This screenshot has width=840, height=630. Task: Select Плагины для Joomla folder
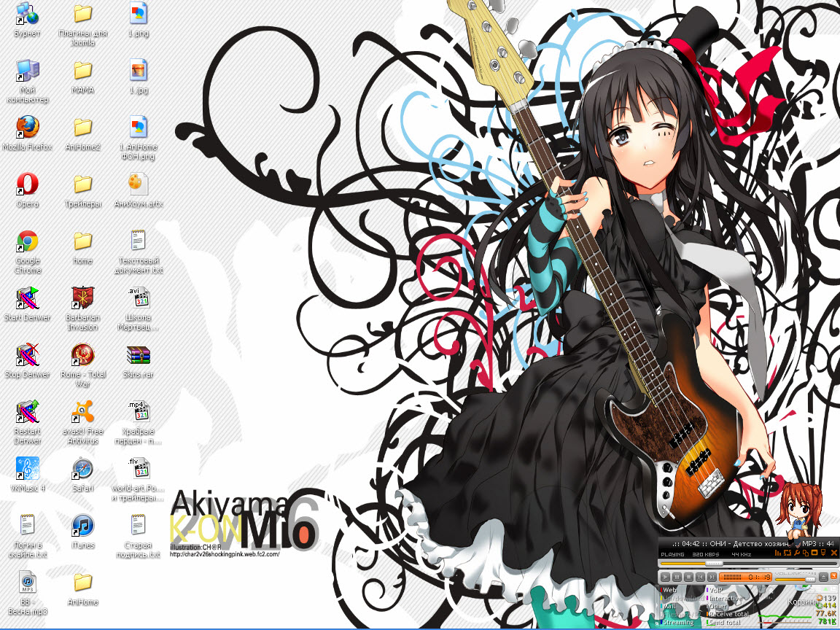click(x=82, y=23)
